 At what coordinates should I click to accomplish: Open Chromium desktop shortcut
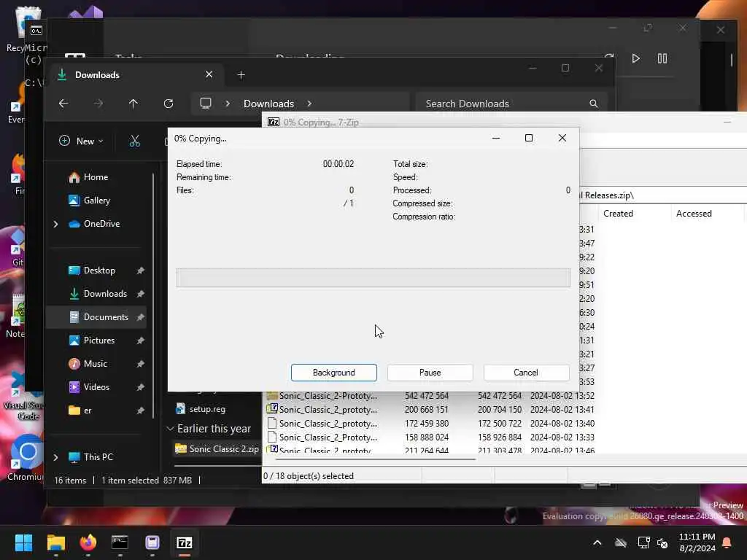(x=25, y=458)
